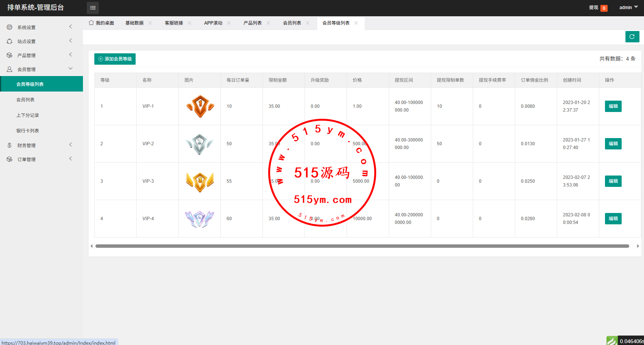Close the APP滚动 tab

[229, 23]
